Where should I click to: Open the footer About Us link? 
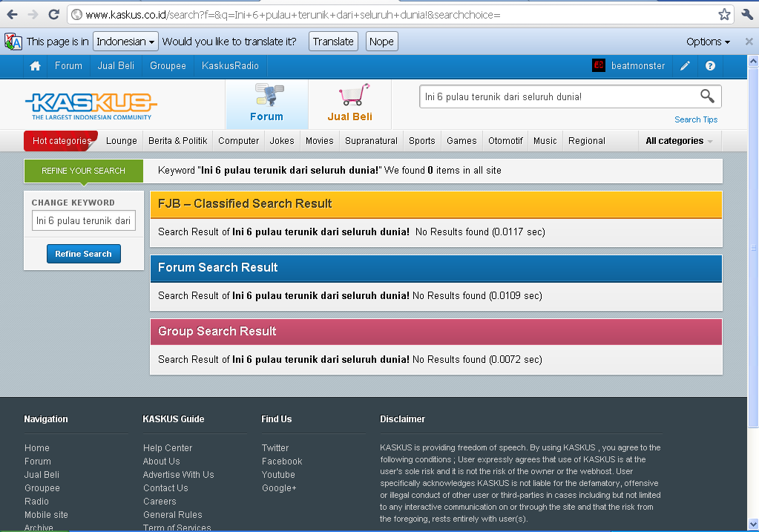coord(161,462)
